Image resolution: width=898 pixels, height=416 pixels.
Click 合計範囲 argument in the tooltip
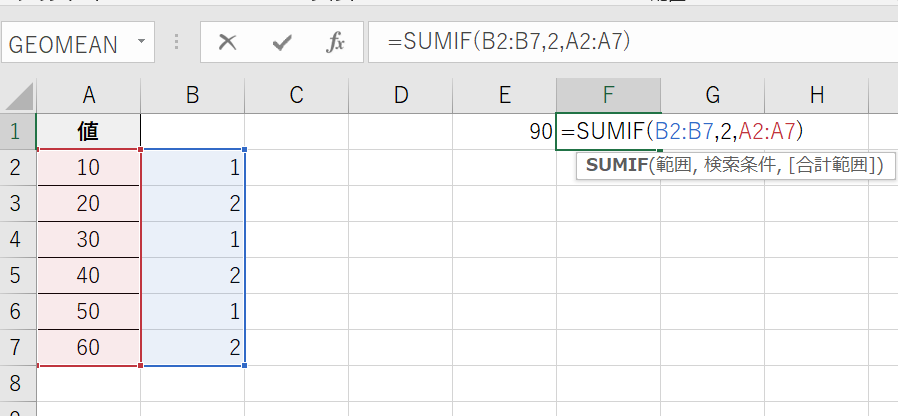tap(834, 166)
